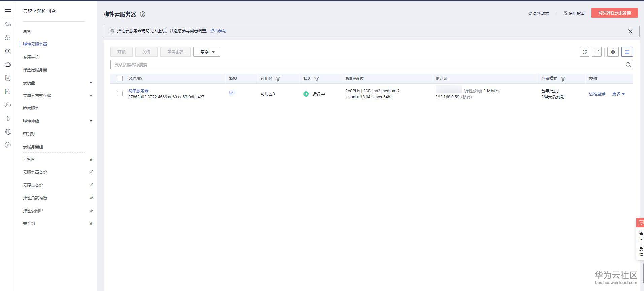The height and width of the screenshot is (291, 644).
Task: Click the 规格/镜像 column header
Action: pyautogui.click(x=354, y=79)
